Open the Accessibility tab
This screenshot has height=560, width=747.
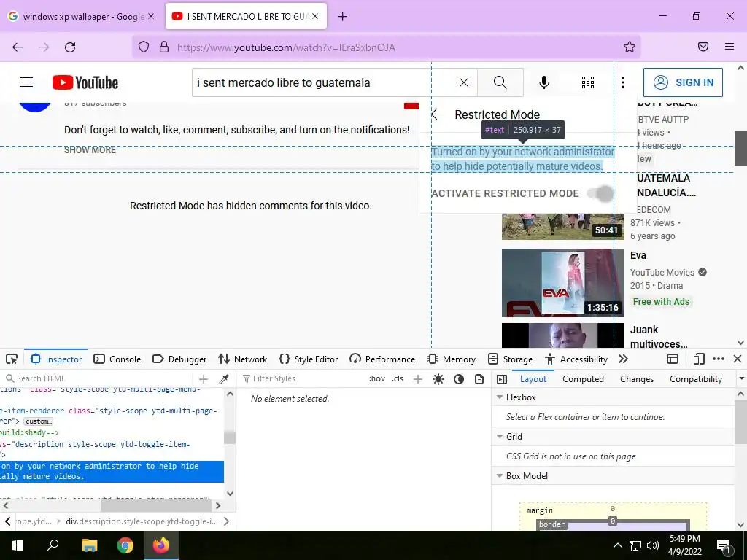tap(576, 359)
